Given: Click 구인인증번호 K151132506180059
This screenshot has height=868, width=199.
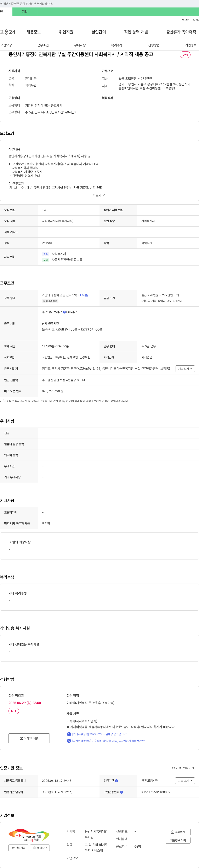Looking at the screenshot, I should click(x=156, y=792).
